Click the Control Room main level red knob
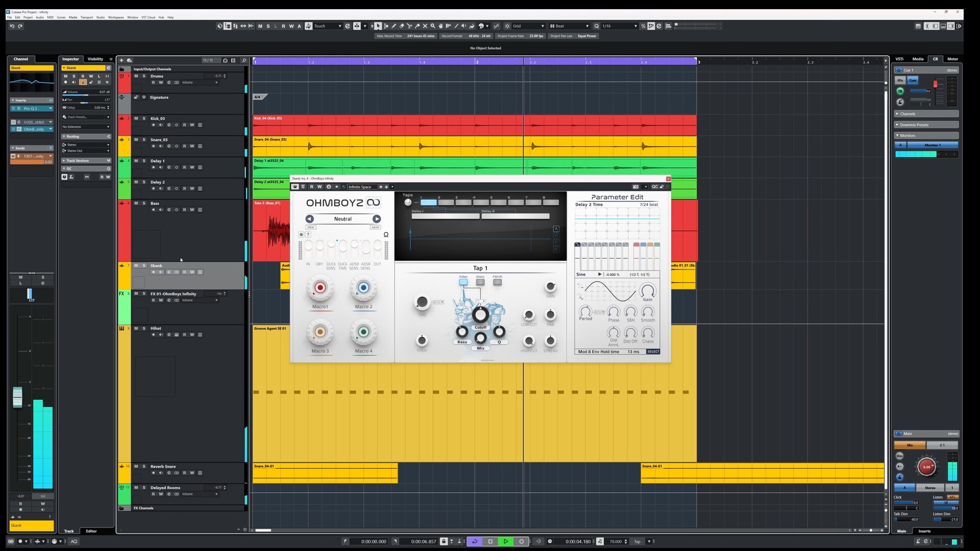980x551 pixels. 926,467
